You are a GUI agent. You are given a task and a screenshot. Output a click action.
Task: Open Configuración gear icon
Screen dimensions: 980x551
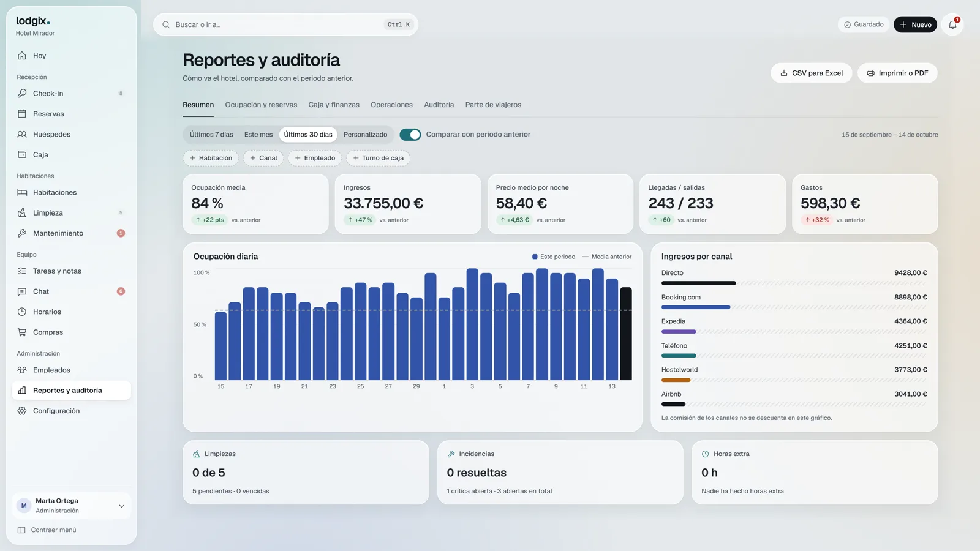point(22,411)
